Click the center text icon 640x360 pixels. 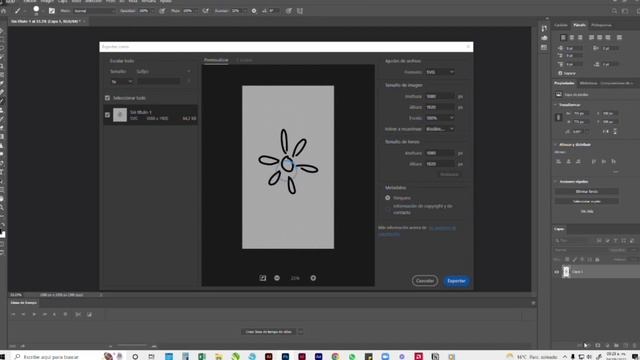tap(571, 38)
